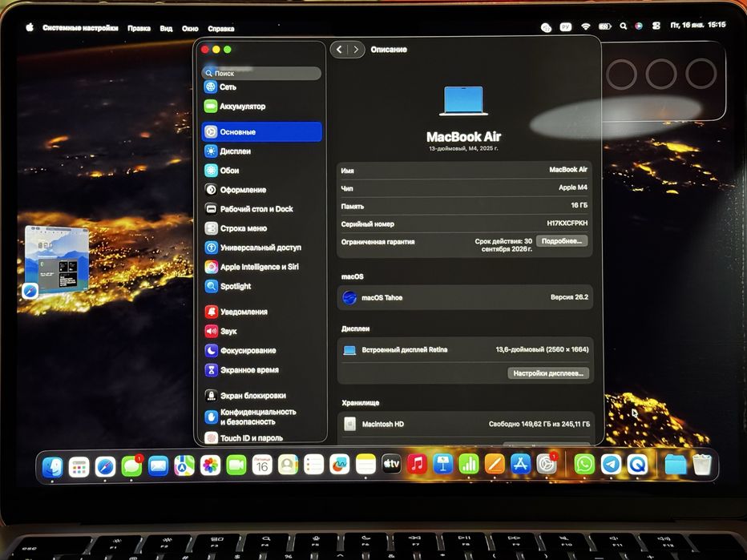
Task: Click the Встроенный дисплей Retina row
Action: click(x=465, y=349)
